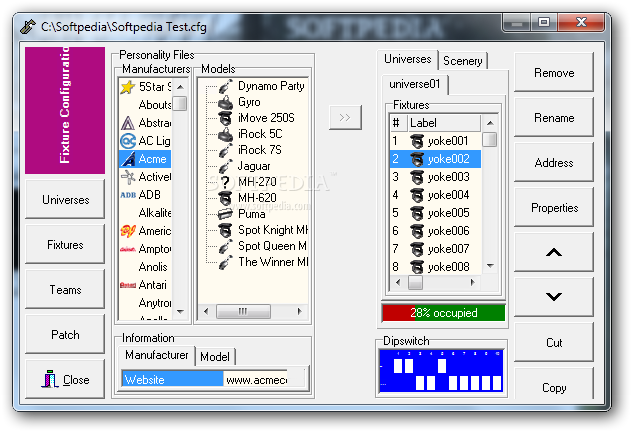Open the Teams section in sidebar
The height and width of the screenshot is (432, 632).
[x=65, y=290]
